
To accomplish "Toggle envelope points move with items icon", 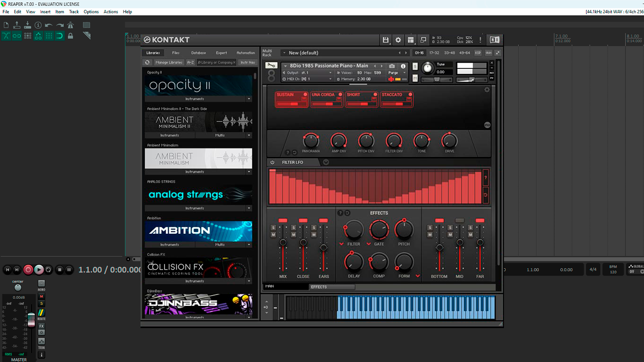I will point(38,36).
